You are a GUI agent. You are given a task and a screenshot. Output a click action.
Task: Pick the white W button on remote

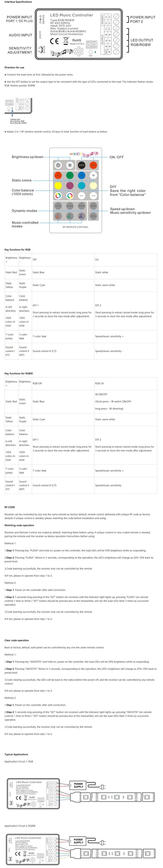tap(93, 175)
